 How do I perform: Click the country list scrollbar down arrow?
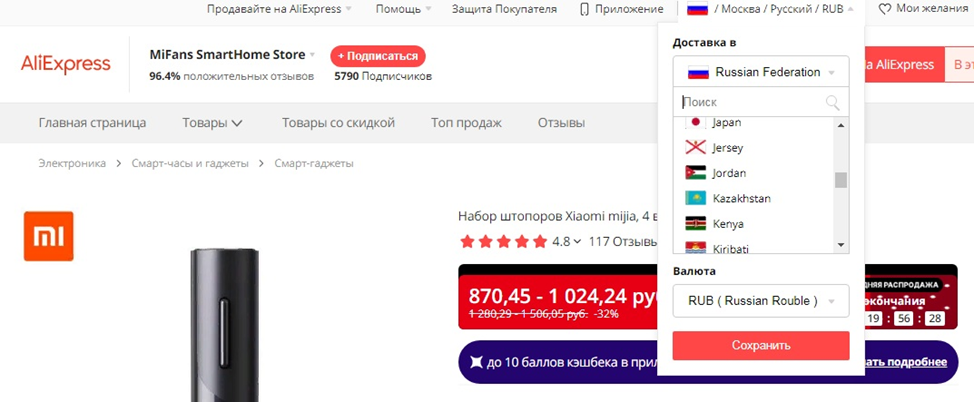[841, 245]
